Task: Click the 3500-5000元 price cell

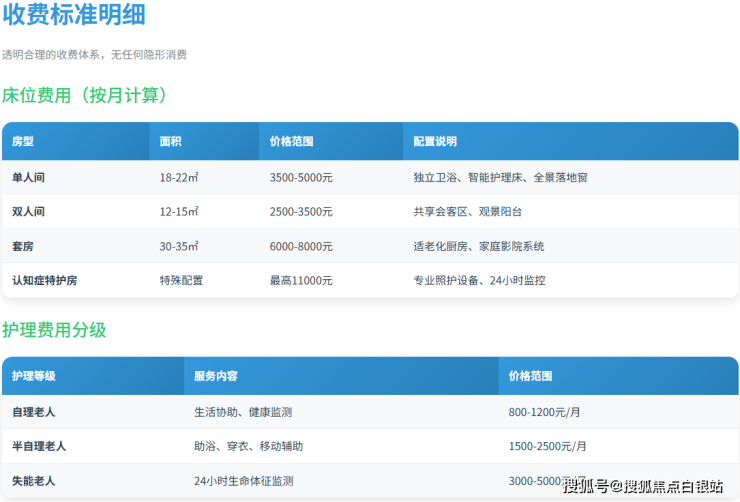Action: 301,177
